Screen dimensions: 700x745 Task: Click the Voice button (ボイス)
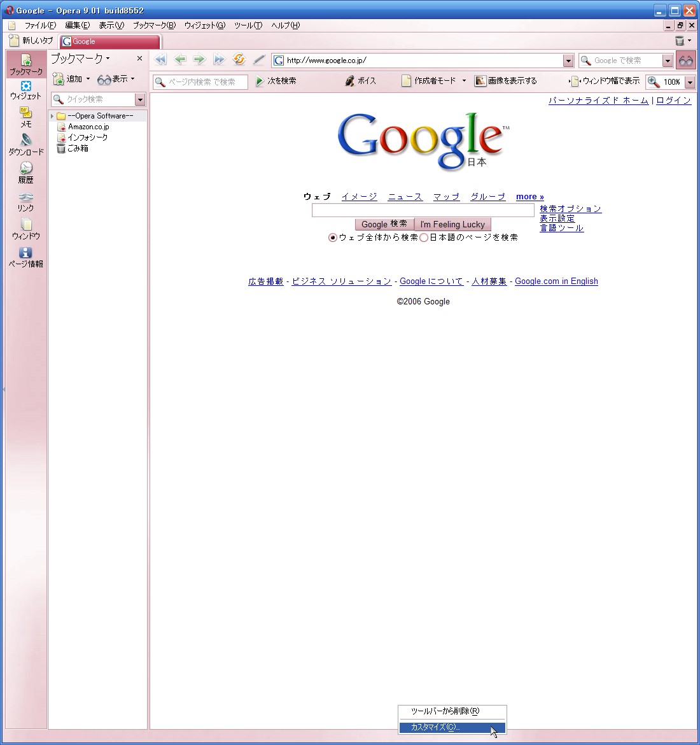361,82
